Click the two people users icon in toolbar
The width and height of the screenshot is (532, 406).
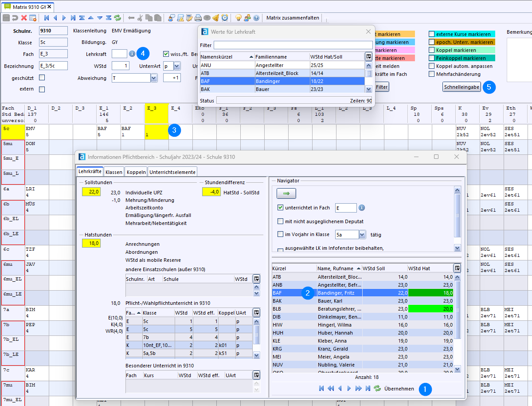click(247, 18)
